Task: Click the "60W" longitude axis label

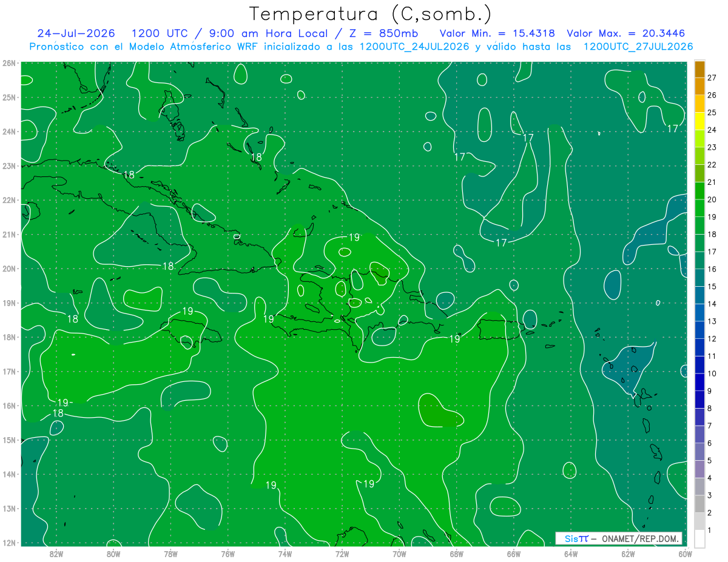Action: click(x=684, y=554)
